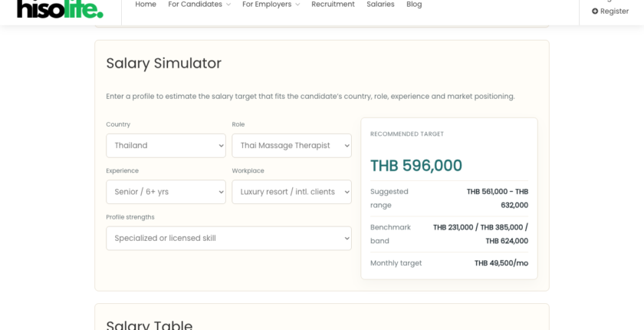The height and width of the screenshot is (330, 644).
Task: Click the THB 49,500/mo monthly target
Action: [501, 263]
